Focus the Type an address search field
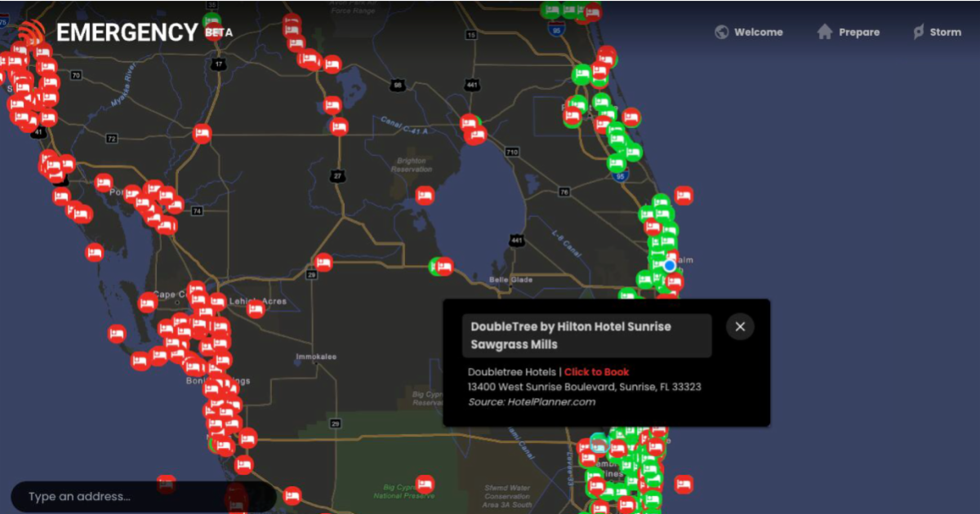Viewport: 980px width, 514px height. tap(143, 497)
